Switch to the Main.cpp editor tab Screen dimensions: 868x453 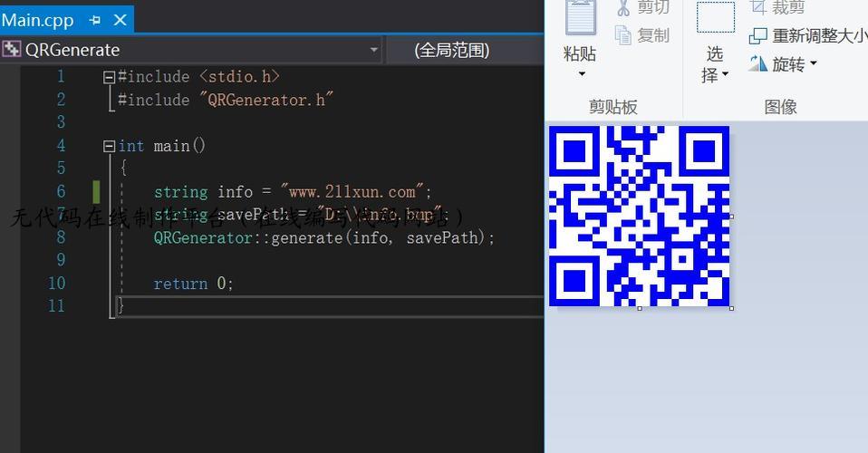pyautogui.click(x=38, y=20)
